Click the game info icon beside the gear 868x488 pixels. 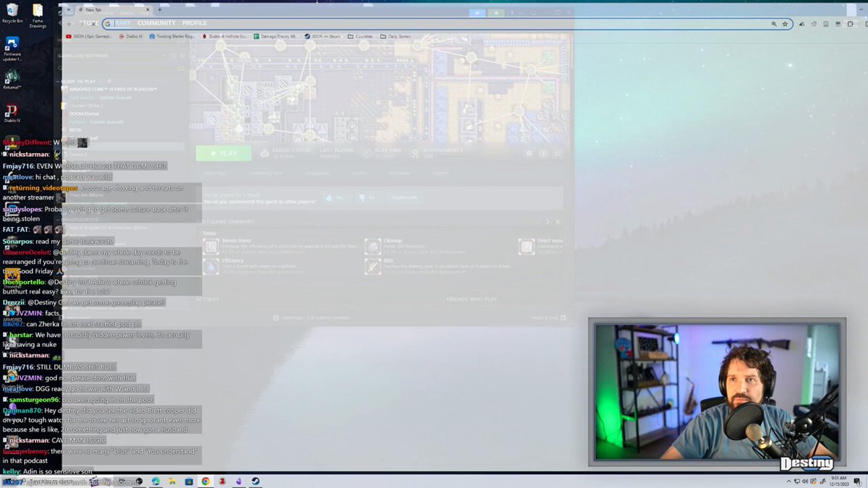(x=543, y=153)
